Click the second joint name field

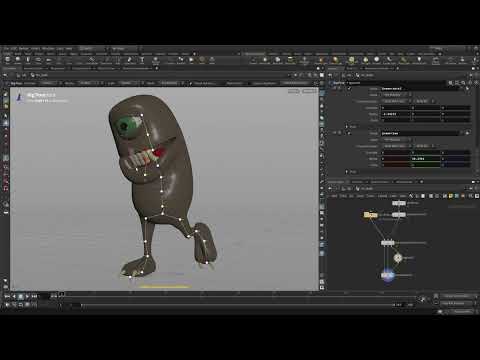[419, 133]
